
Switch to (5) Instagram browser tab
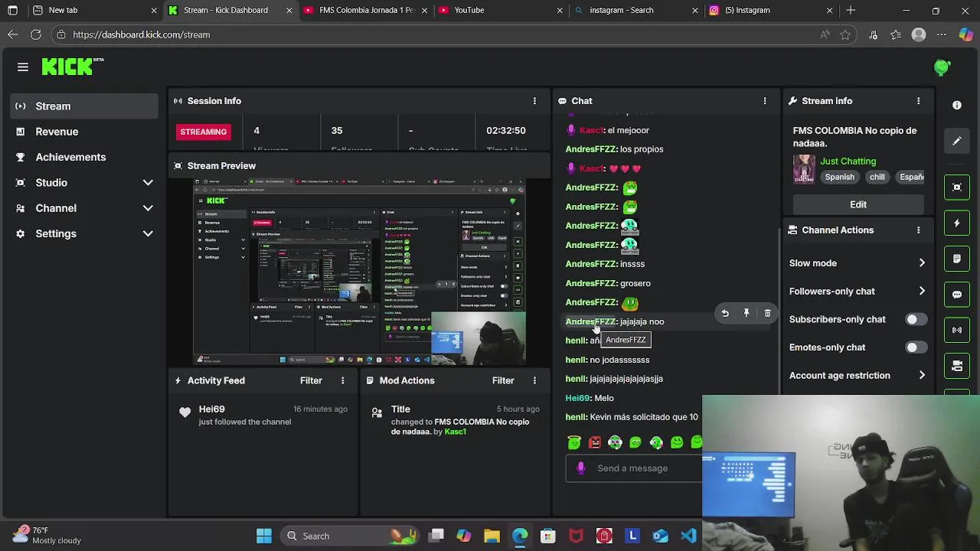click(769, 10)
